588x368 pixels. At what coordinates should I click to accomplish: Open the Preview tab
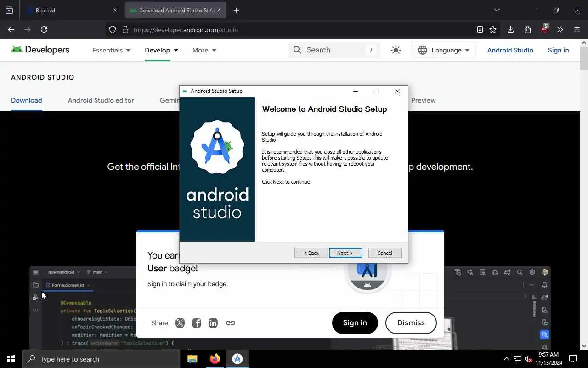coord(424,100)
